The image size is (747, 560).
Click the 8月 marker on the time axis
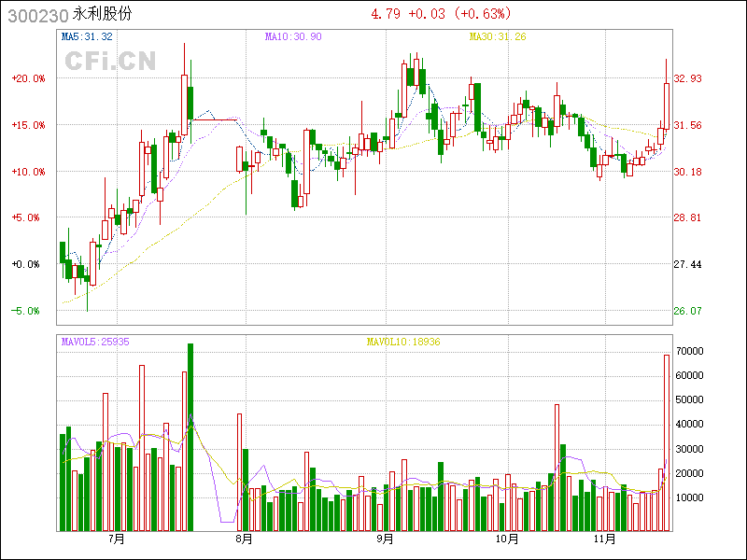(x=244, y=539)
